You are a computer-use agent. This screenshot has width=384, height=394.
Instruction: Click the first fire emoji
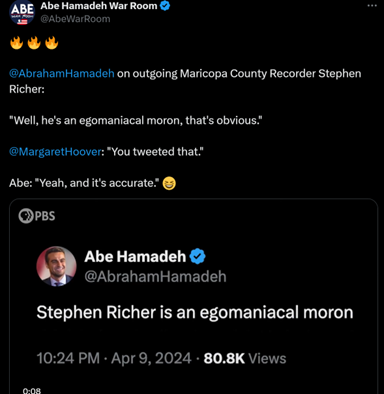(x=16, y=43)
